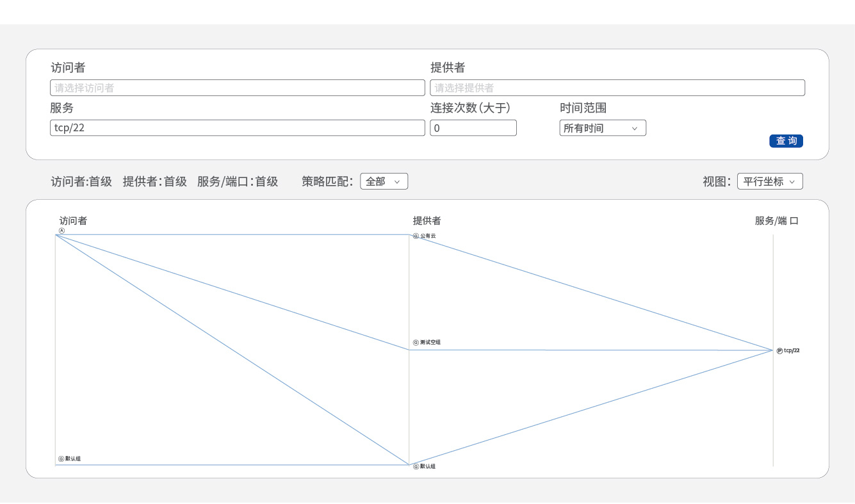
Task: Click the 提供者:首级 level label
Action: coord(155,181)
